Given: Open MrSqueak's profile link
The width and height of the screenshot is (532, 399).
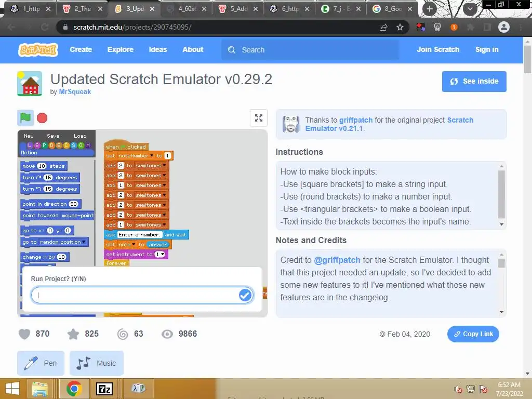Looking at the screenshot, I should (x=75, y=91).
